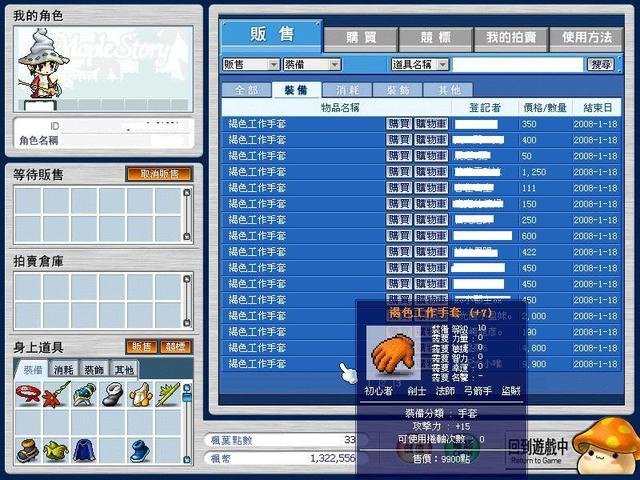Click the 取消販售 cancel sale button
Viewport: 640px width, 480px height.
[x=159, y=174]
